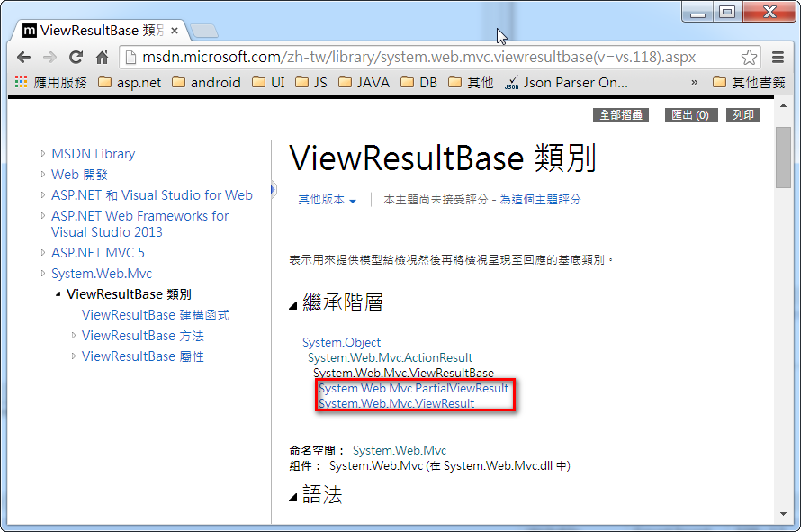Open the MSDN Library navigation link

point(94,154)
